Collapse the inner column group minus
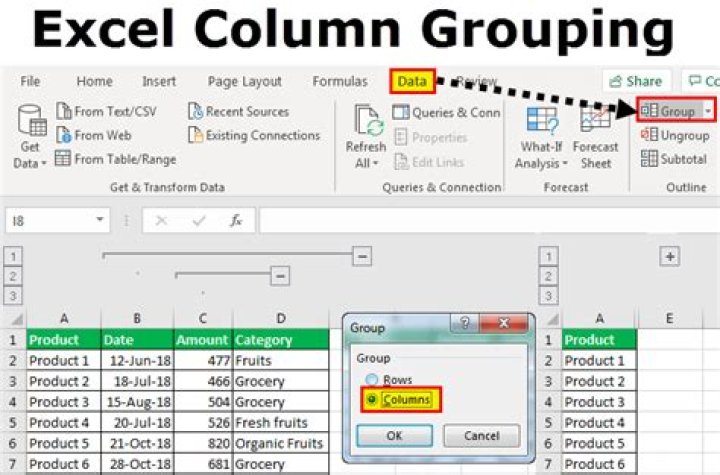 pos(280,276)
